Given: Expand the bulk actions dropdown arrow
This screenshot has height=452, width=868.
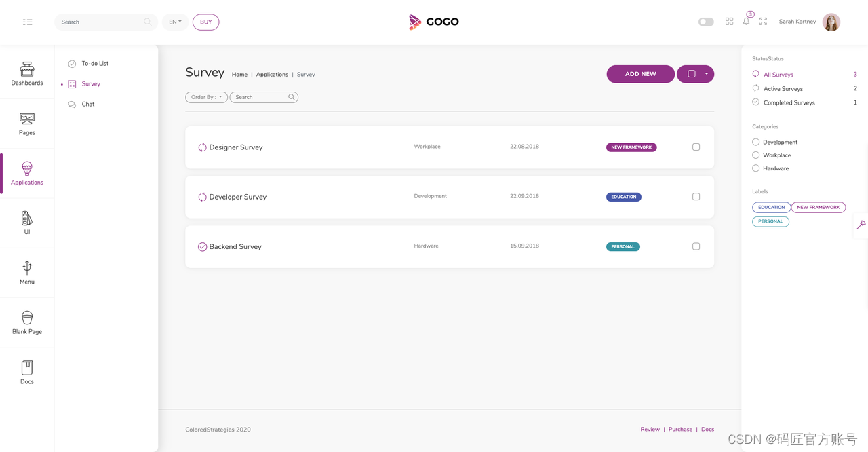Looking at the screenshot, I should click(707, 74).
